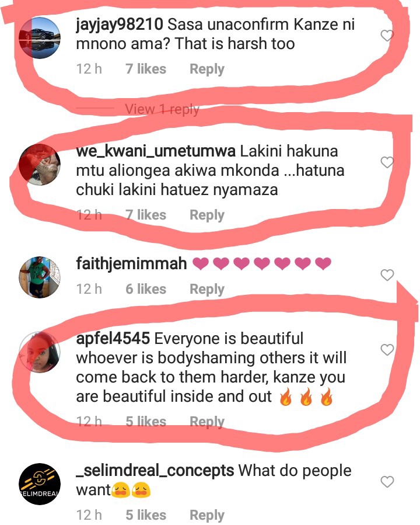420x525 pixels.
Task: Open we_kwani_umetumwa's avatar
Action: [x=40, y=165]
